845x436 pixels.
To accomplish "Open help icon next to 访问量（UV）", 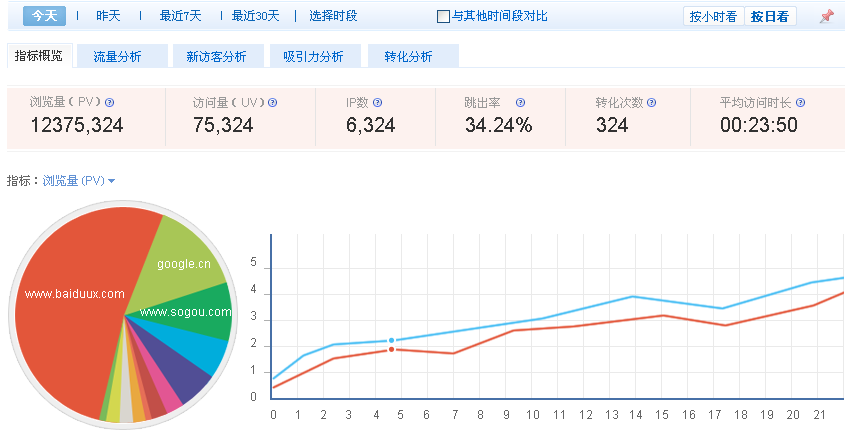I will click(x=273, y=102).
